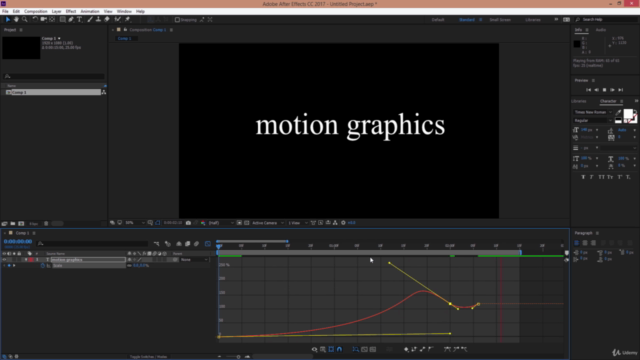
Task: Toggle the Graph Editor button
Action: pyautogui.click(x=208, y=244)
